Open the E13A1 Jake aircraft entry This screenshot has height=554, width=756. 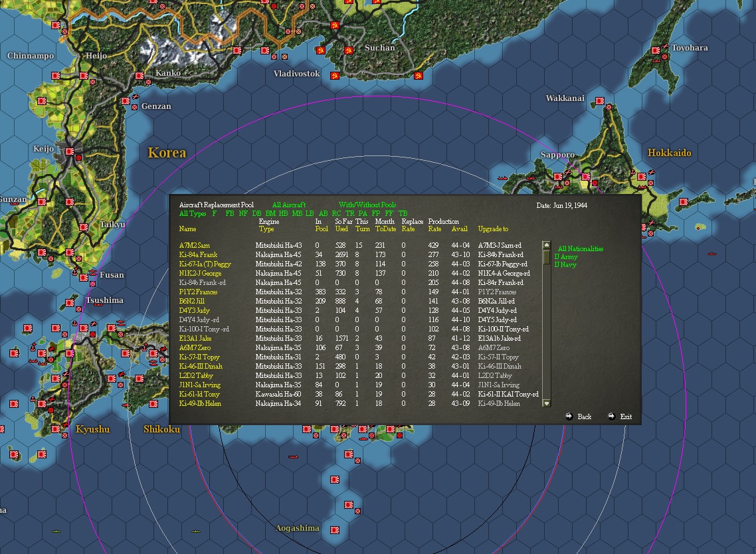(195, 338)
